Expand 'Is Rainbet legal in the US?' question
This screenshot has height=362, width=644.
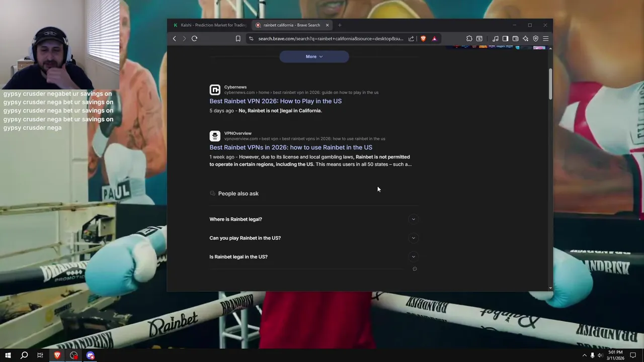coord(313,256)
